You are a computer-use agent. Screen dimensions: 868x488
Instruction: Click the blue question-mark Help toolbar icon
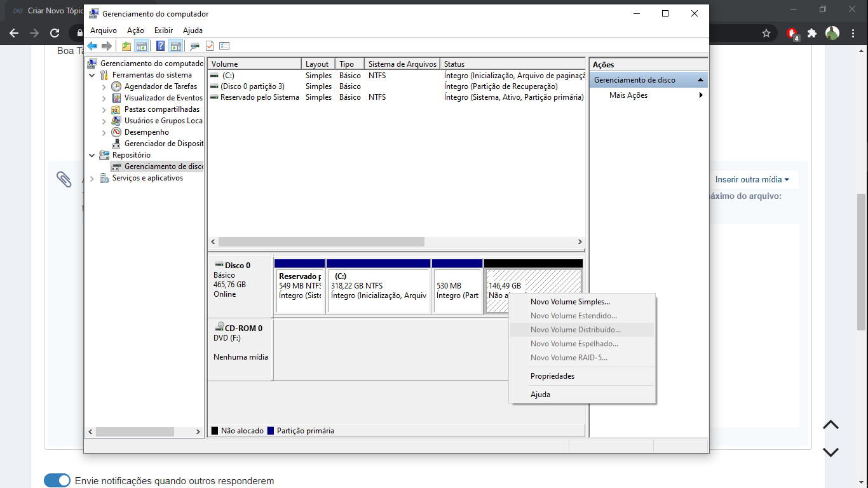click(x=161, y=46)
